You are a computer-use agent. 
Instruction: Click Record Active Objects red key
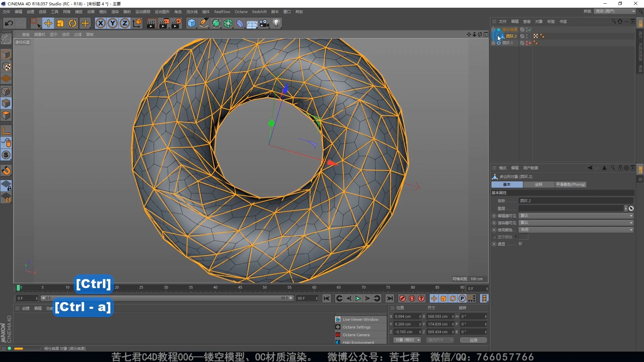point(402,298)
